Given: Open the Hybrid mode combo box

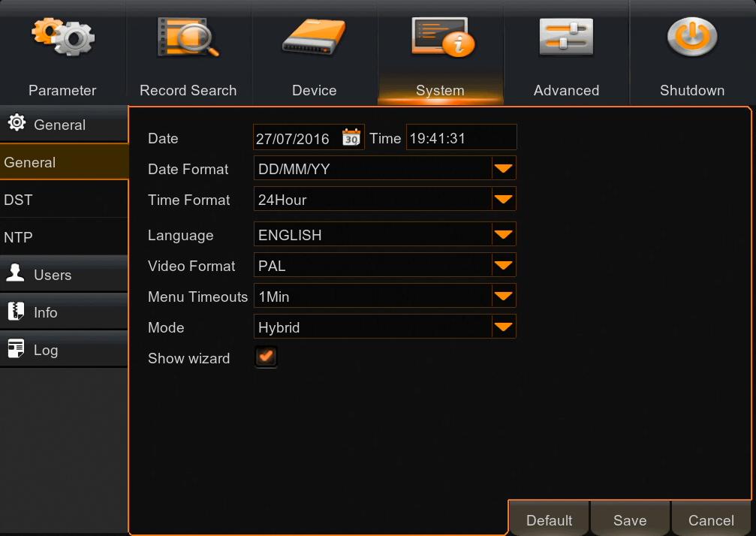Looking at the screenshot, I should point(384,327).
